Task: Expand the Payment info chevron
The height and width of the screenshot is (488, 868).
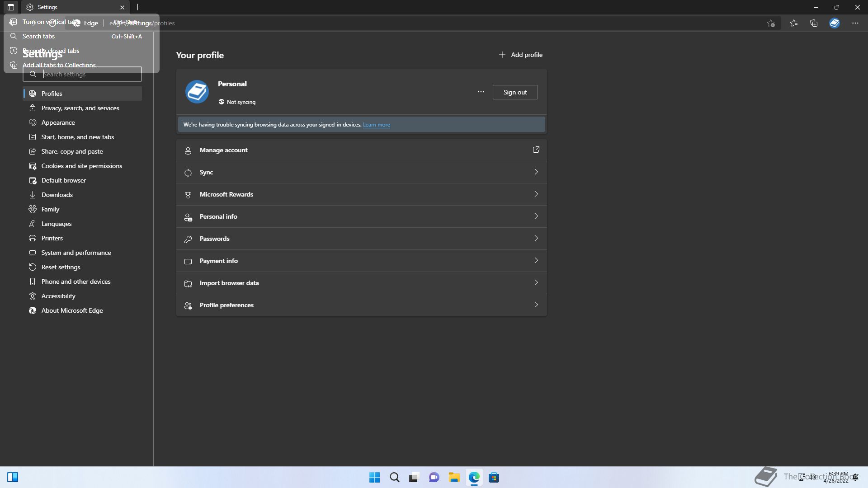Action: pyautogui.click(x=536, y=260)
